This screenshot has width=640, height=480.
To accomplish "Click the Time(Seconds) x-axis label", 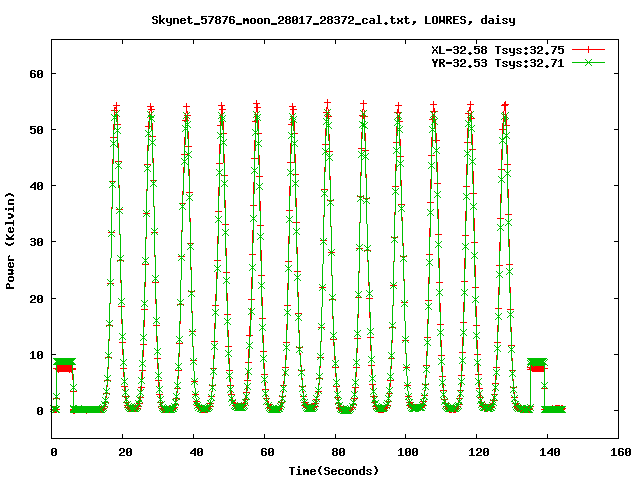I will click(x=333, y=471).
